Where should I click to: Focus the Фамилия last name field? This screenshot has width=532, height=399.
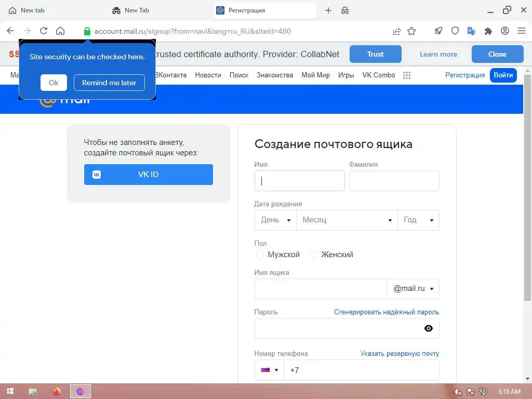(394, 181)
